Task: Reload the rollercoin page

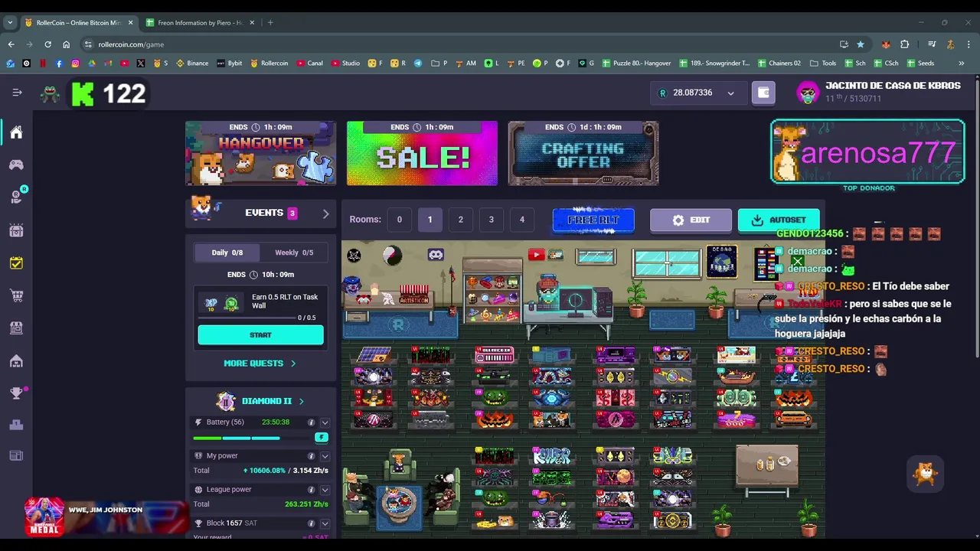Action: click(x=47, y=44)
